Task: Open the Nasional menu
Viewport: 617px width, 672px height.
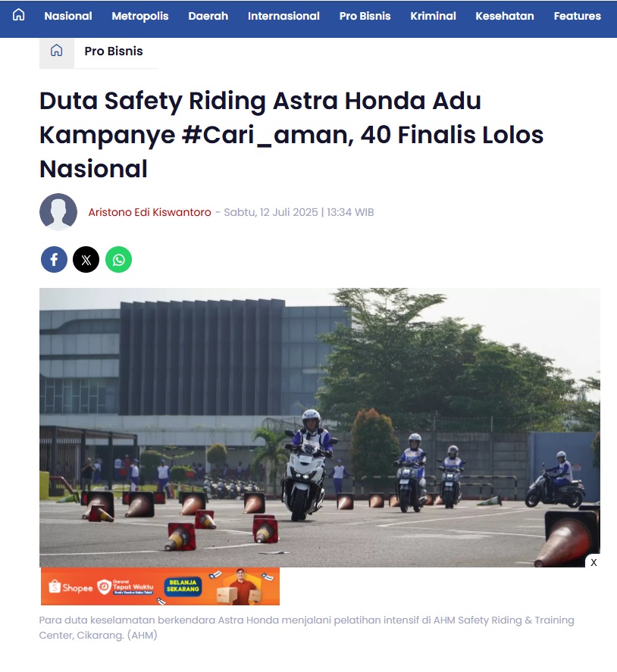Action: tap(68, 16)
